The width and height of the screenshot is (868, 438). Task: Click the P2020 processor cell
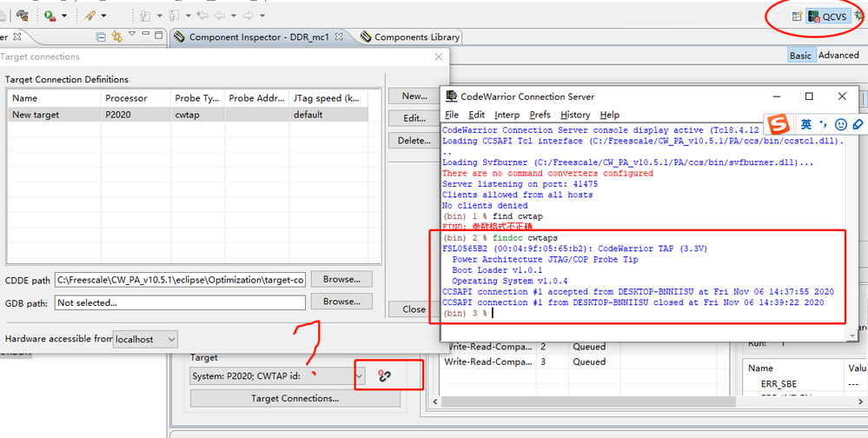point(136,115)
